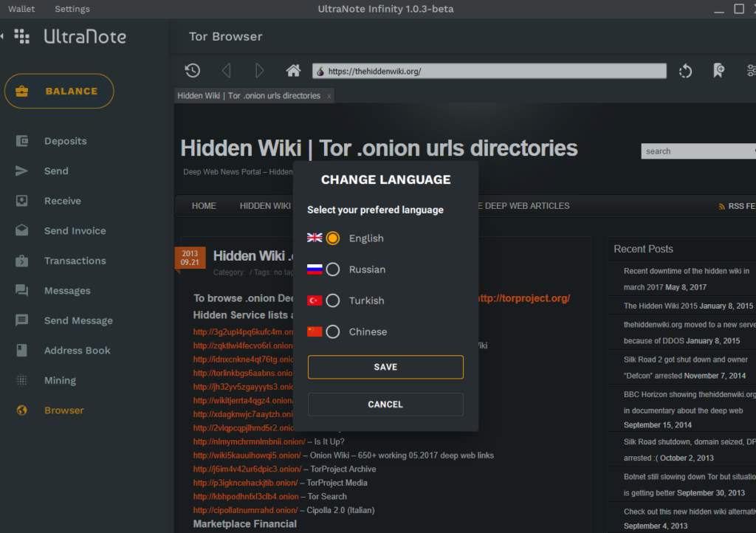Save the language selection
This screenshot has height=533, width=756.
pyautogui.click(x=385, y=367)
